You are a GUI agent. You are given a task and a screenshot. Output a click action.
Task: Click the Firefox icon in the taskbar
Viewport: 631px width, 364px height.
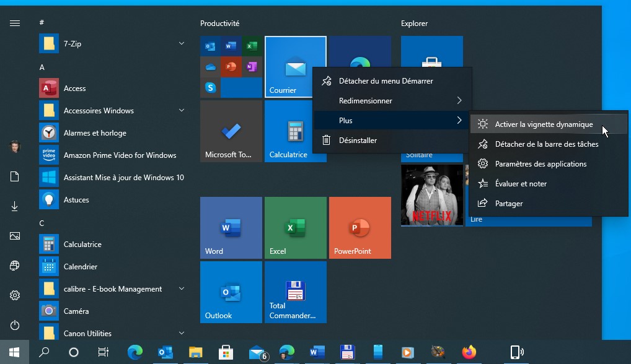[469, 352]
